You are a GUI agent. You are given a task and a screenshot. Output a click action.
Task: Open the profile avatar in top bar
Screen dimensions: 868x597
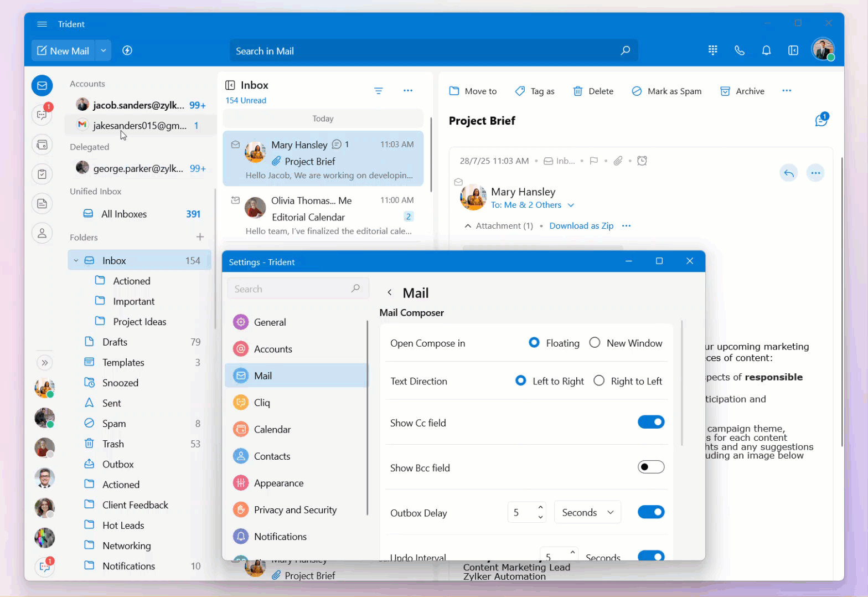click(823, 49)
